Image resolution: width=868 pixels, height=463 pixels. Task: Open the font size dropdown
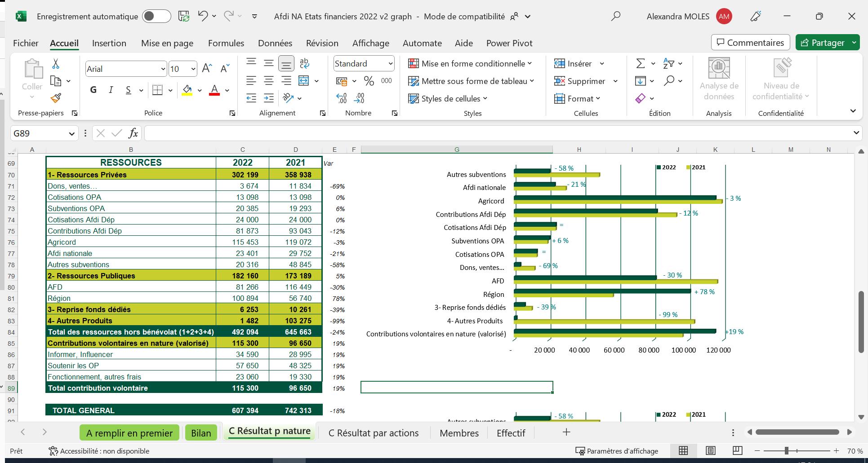point(193,69)
